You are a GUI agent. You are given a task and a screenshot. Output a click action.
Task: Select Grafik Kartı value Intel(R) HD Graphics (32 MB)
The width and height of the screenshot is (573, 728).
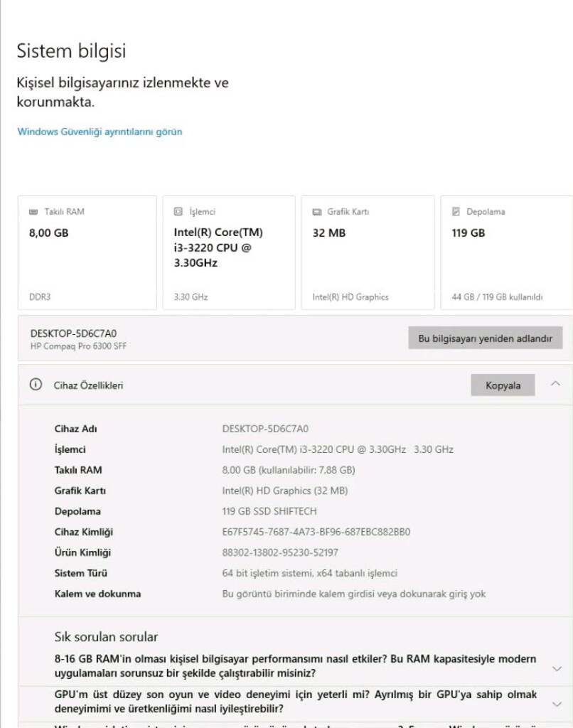284,491
